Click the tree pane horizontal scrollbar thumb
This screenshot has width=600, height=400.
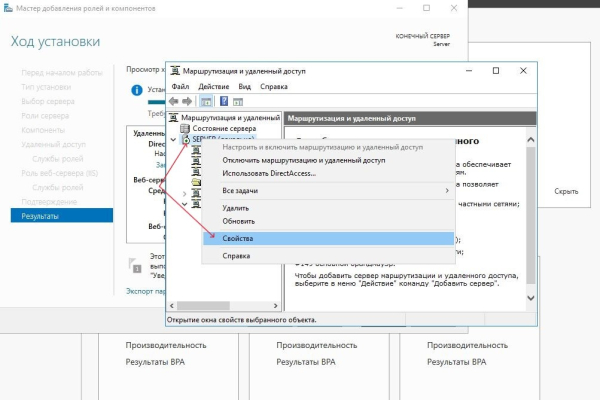203,305
